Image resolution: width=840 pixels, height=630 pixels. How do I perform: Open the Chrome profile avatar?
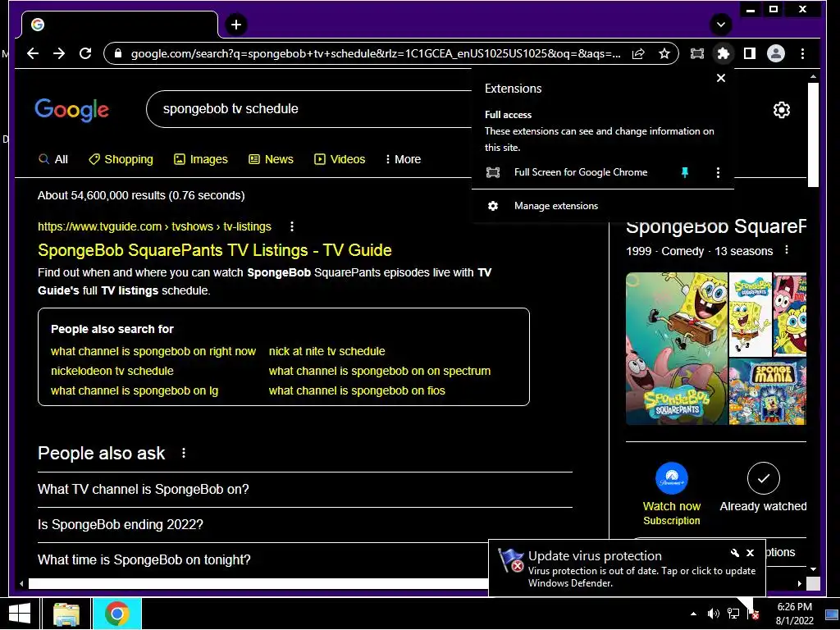coord(776,53)
